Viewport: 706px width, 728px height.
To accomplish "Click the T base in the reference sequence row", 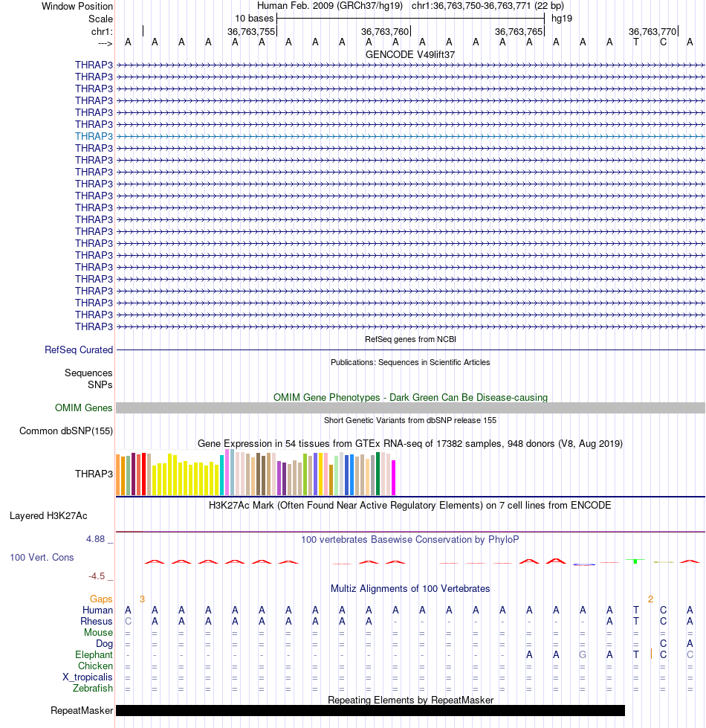I will tap(636, 42).
